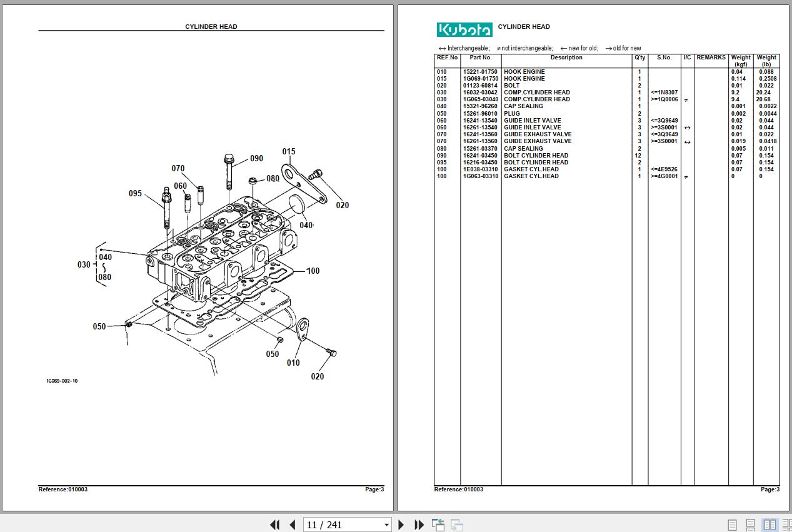Viewport: 792px width, 532px height.
Task: Click diagram callout 100
Action: [x=313, y=271]
